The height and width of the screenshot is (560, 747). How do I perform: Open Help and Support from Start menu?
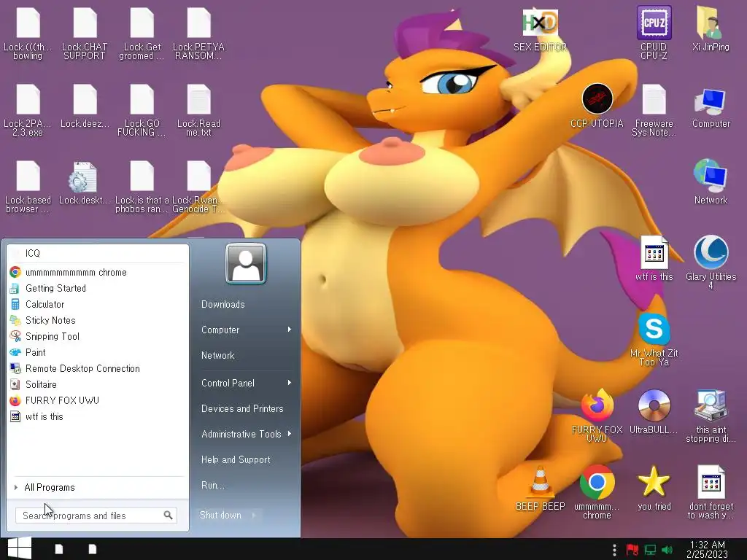(x=236, y=459)
